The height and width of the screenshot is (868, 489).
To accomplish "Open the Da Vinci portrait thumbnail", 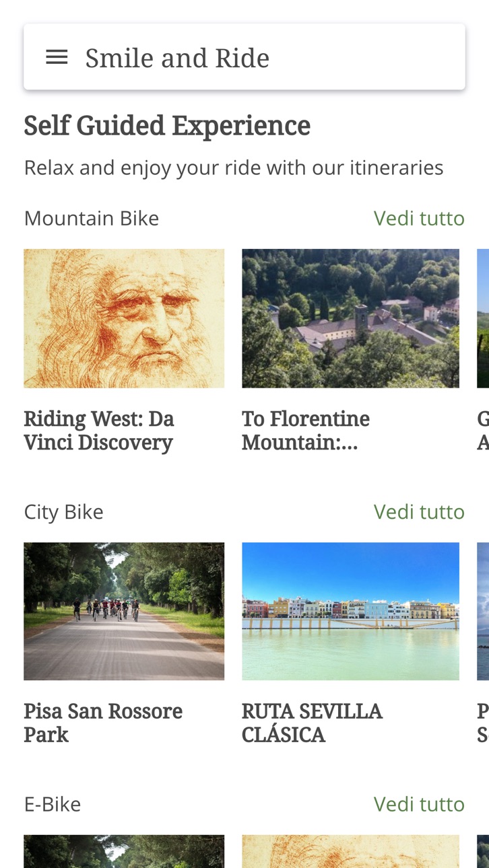I will click(x=124, y=318).
